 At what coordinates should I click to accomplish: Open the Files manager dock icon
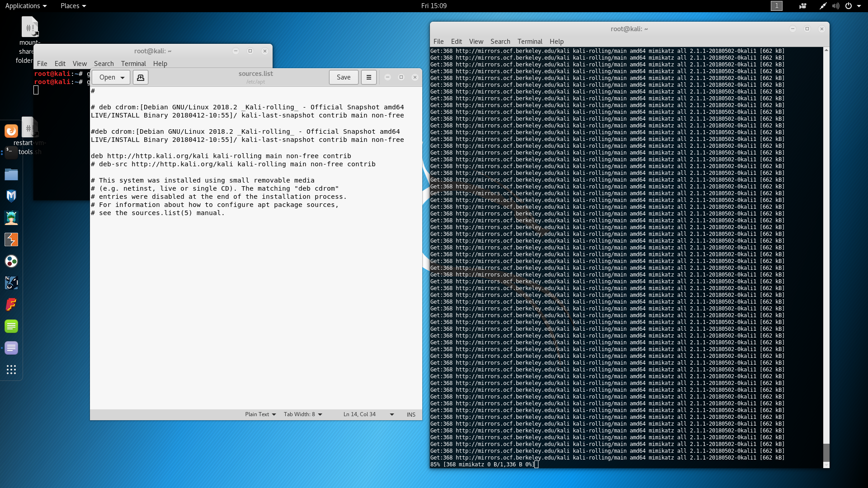[x=11, y=174]
